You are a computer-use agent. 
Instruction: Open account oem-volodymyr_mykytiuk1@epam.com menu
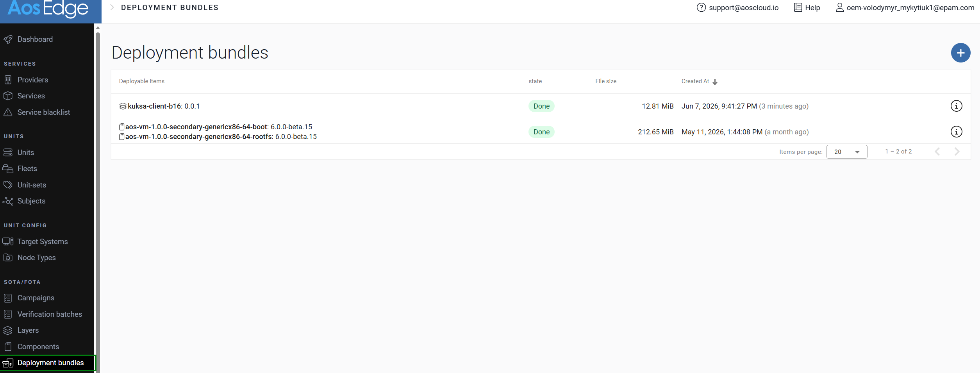tap(910, 7)
